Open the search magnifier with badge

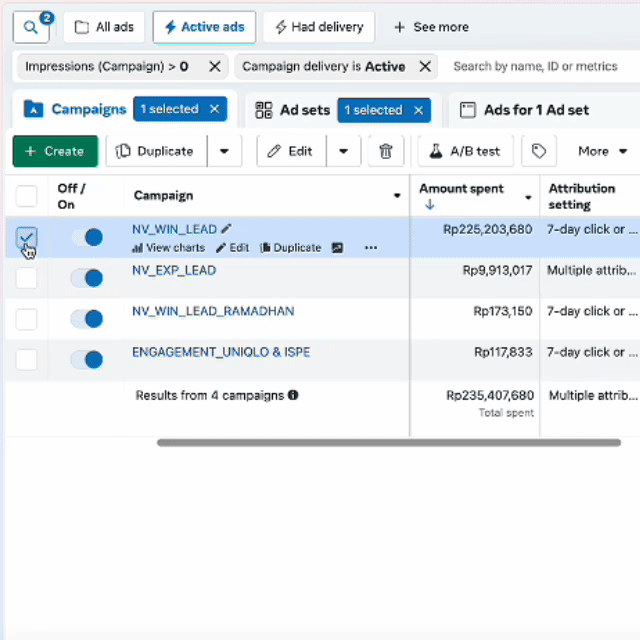point(31,27)
